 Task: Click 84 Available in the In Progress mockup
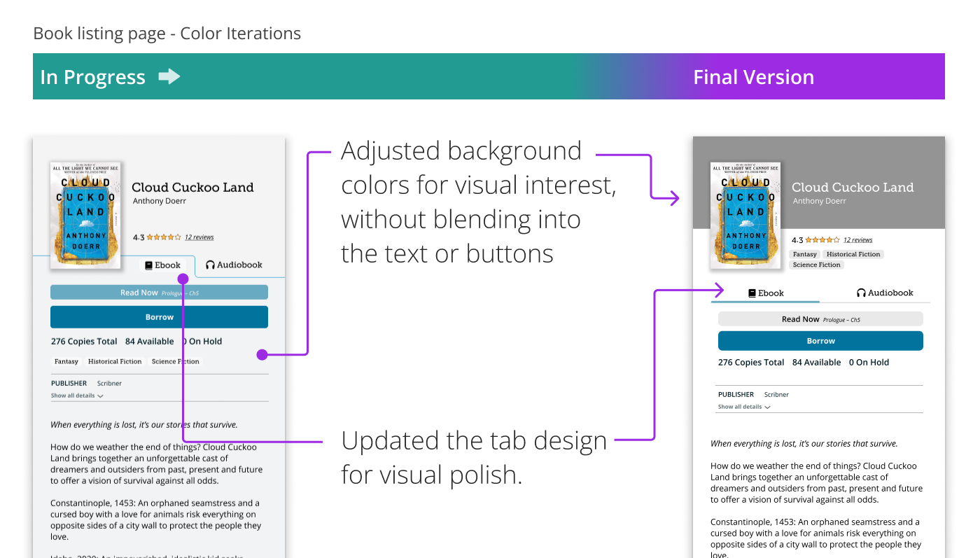(x=149, y=342)
